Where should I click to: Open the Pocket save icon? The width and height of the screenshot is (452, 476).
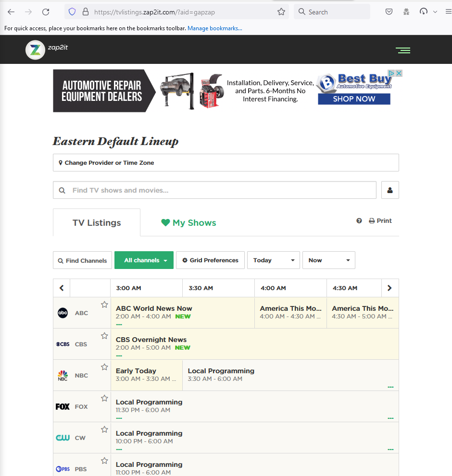click(x=389, y=12)
